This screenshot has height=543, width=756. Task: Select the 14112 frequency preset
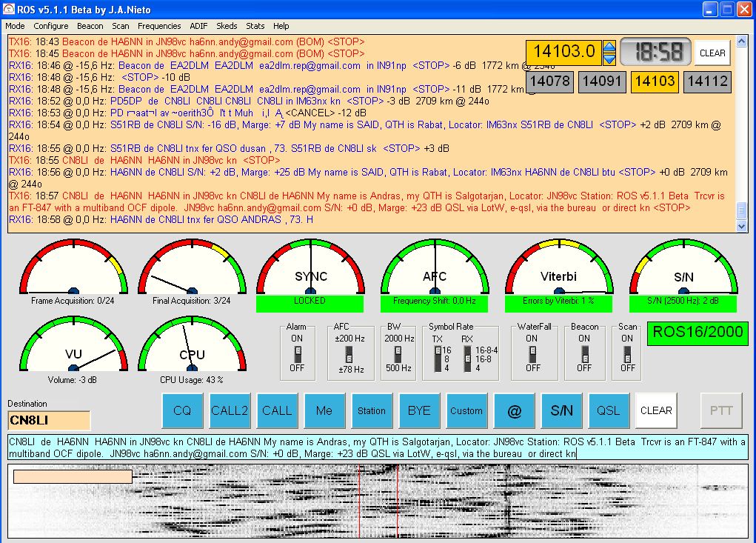pyautogui.click(x=707, y=81)
